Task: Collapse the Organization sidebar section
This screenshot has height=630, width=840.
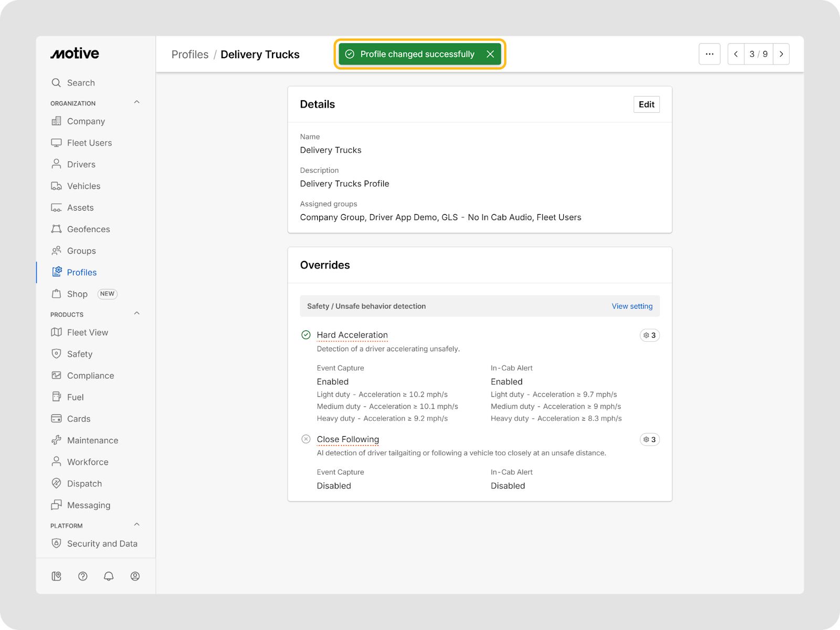Action: click(x=136, y=102)
